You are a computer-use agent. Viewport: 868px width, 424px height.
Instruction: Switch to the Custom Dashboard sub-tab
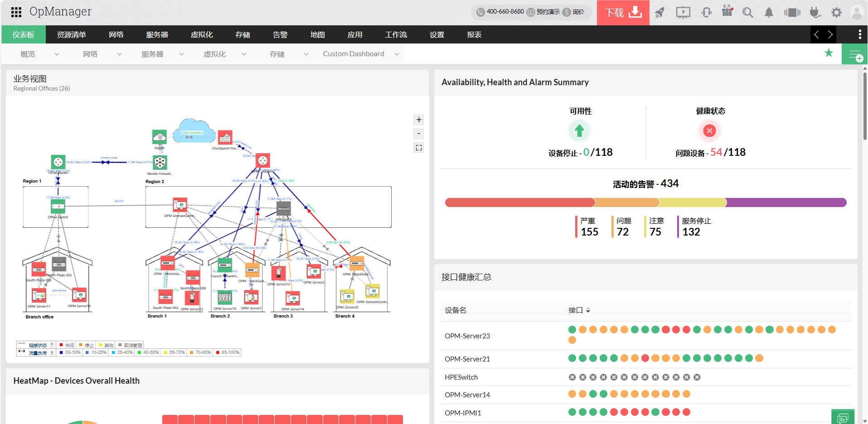click(x=354, y=54)
